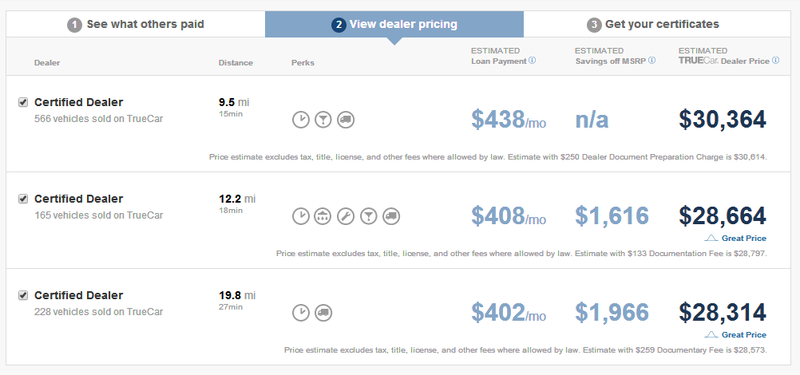The image size is (800, 375).
Task: Go to See what others paid step
Action: tap(136, 24)
